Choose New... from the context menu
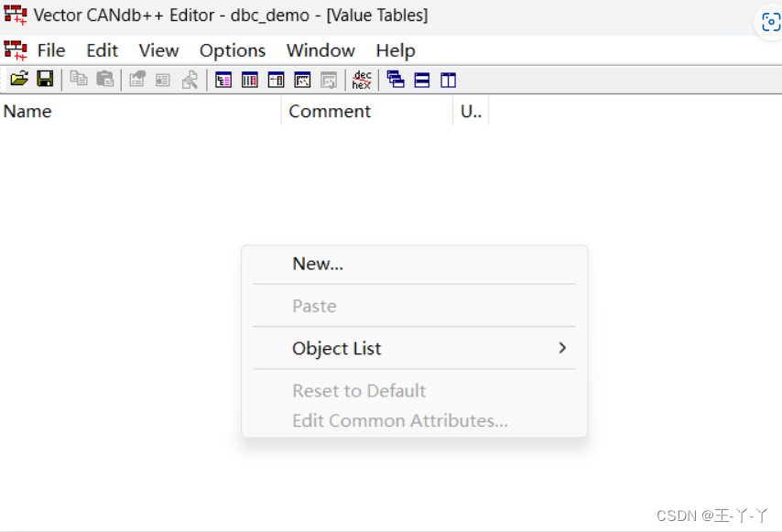This screenshot has width=782, height=532. click(x=415, y=264)
